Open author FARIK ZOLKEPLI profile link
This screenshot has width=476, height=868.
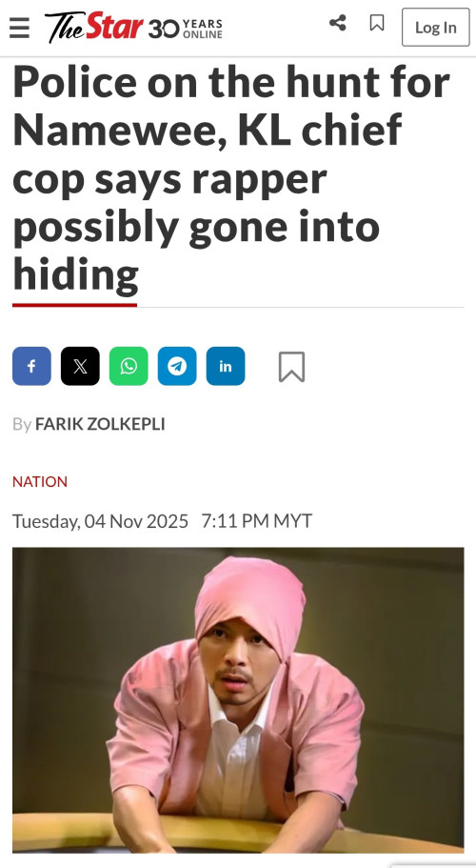100,424
